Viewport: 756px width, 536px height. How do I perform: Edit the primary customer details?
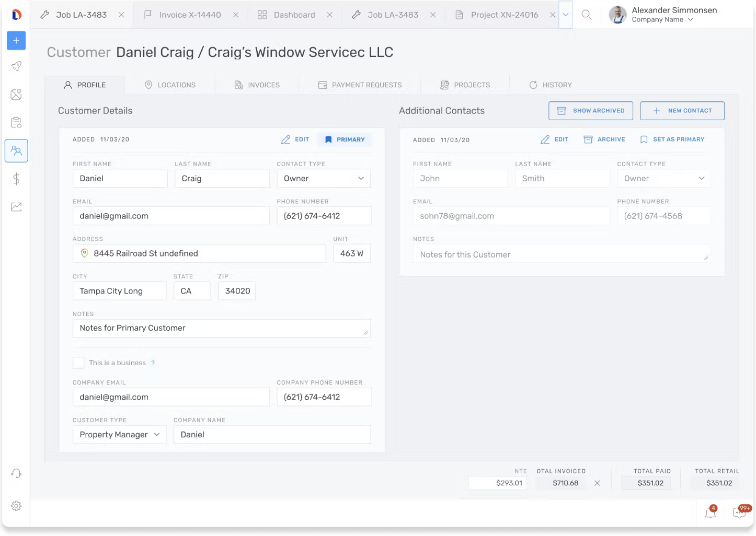coord(295,139)
